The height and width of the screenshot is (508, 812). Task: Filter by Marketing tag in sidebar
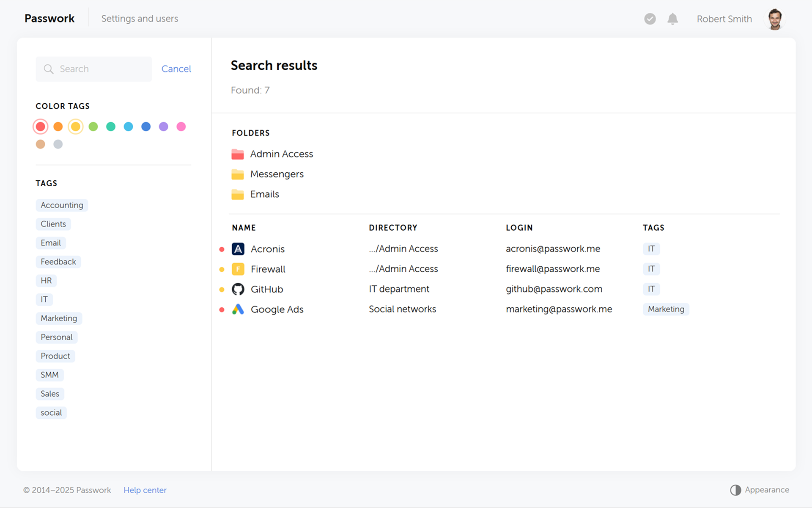coord(59,318)
